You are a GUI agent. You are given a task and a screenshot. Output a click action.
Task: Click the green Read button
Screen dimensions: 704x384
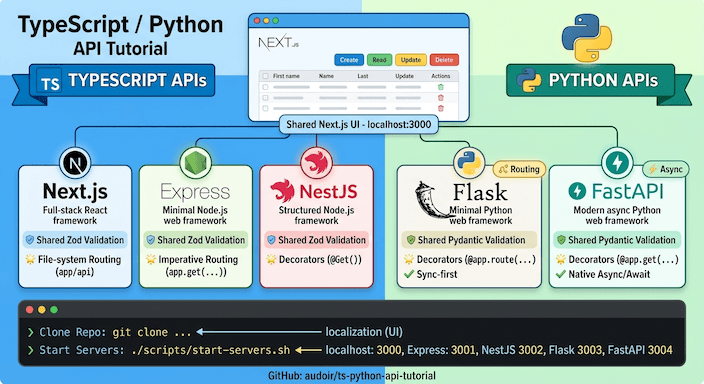[379, 60]
